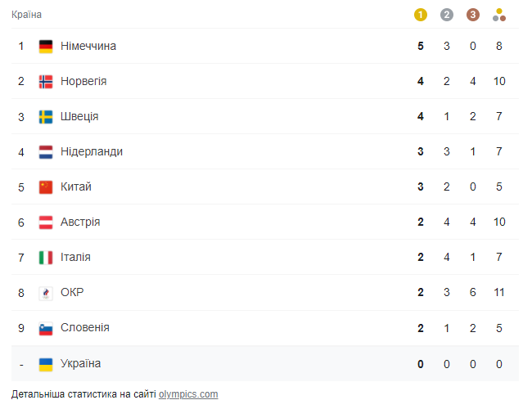Click ОКР total medal count 11
Viewport: 532px width, 409px height.
tap(499, 293)
